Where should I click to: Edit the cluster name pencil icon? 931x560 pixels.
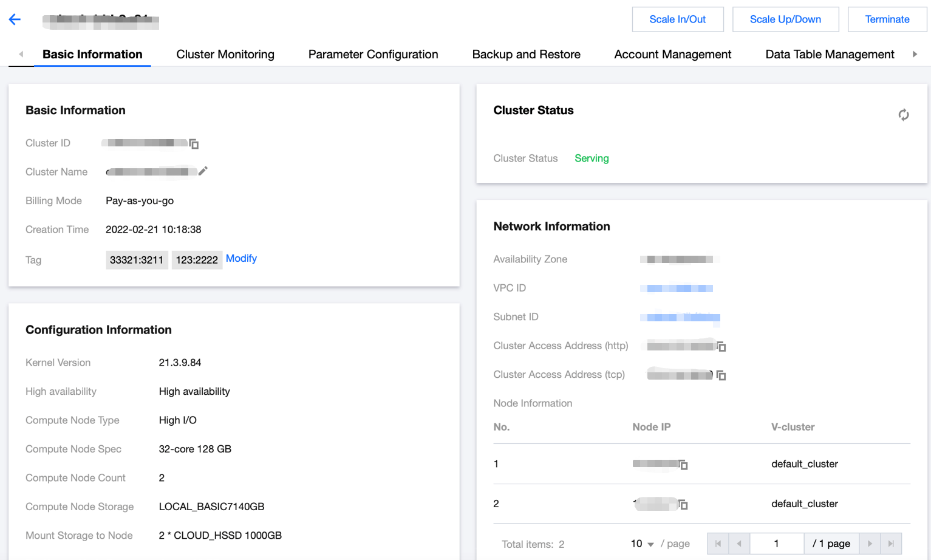tap(203, 171)
